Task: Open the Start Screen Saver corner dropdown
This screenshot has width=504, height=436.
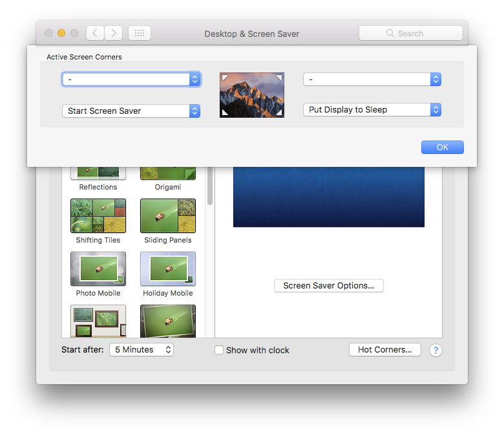Action: coord(131,111)
